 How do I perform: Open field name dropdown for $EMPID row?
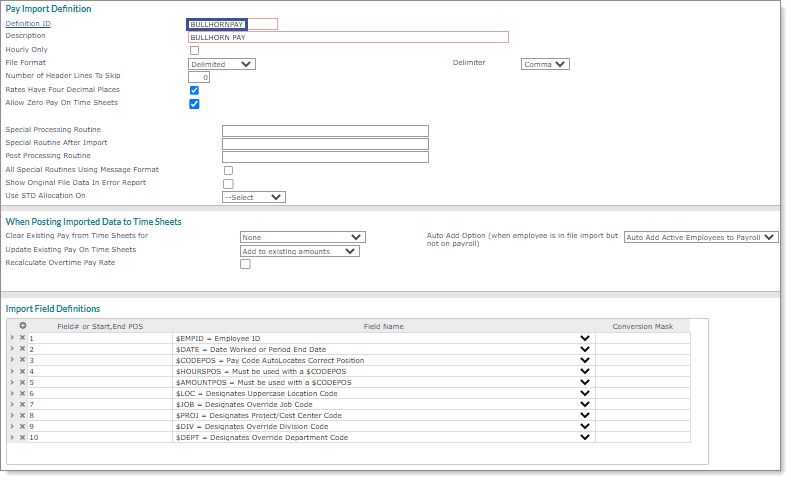[x=584, y=338]
